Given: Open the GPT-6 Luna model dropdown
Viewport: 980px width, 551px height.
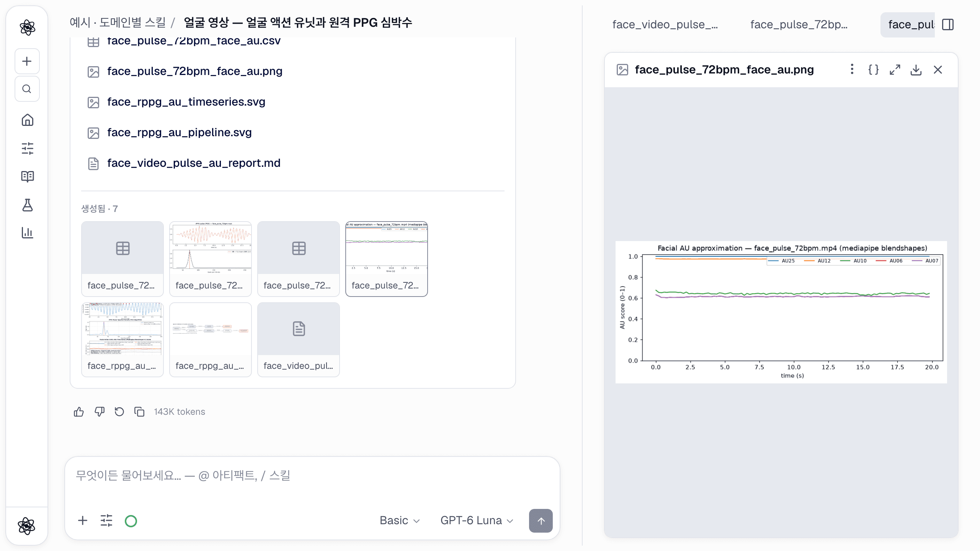Looking at the screenshot, I should point(477,520).
